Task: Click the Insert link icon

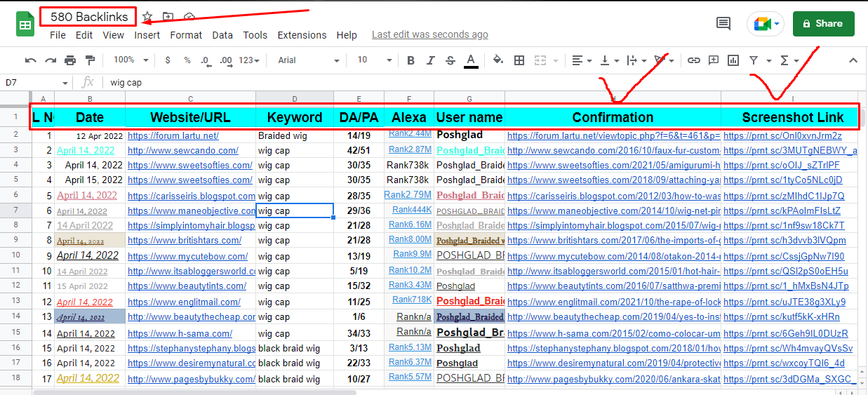Action: point(693,60)
